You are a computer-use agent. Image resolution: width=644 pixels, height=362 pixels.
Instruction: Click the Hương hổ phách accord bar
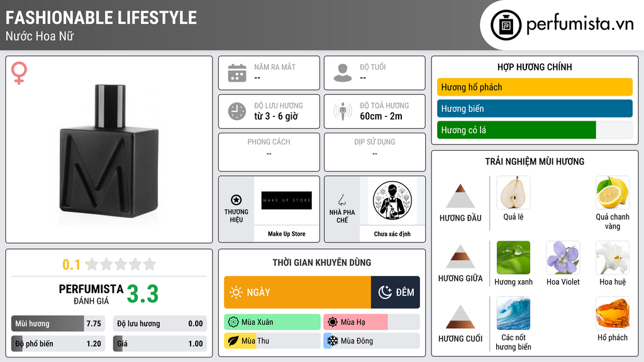[x=535, y=87]
